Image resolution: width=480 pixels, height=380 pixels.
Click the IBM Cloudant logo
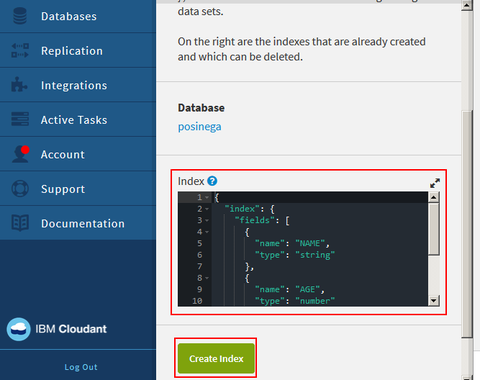point(57,329)
